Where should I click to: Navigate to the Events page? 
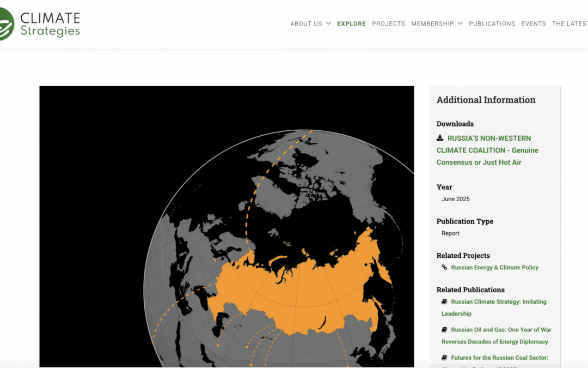[x=533, y=23]
